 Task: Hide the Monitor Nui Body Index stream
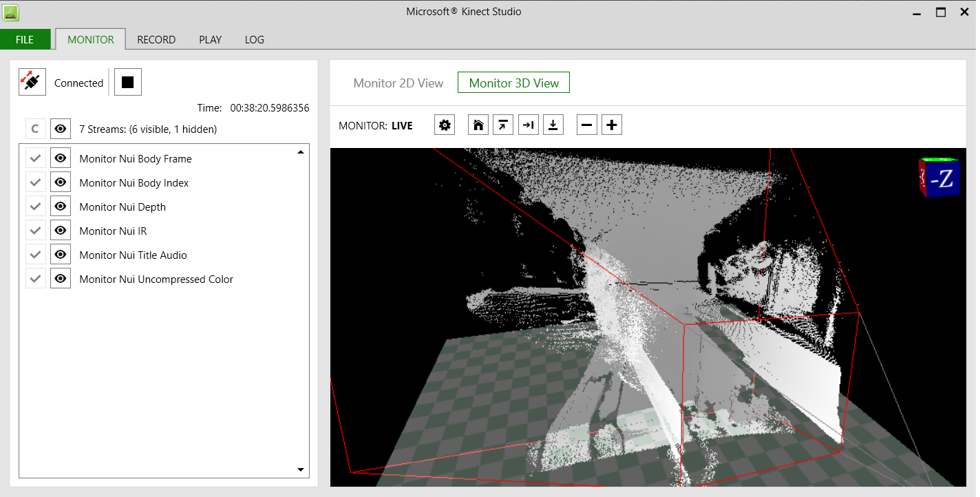[x=61, y=182]
